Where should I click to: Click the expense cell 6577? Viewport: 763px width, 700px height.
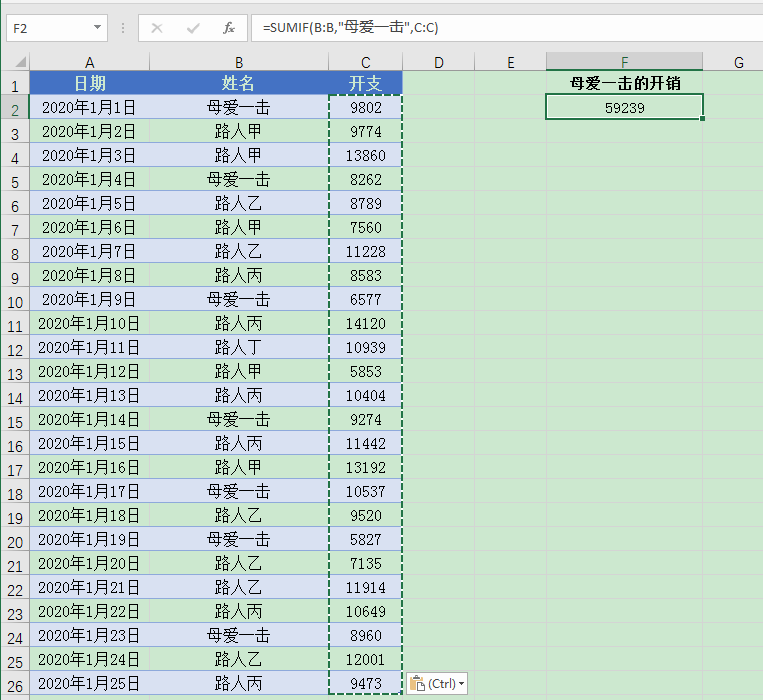point(365,299)
